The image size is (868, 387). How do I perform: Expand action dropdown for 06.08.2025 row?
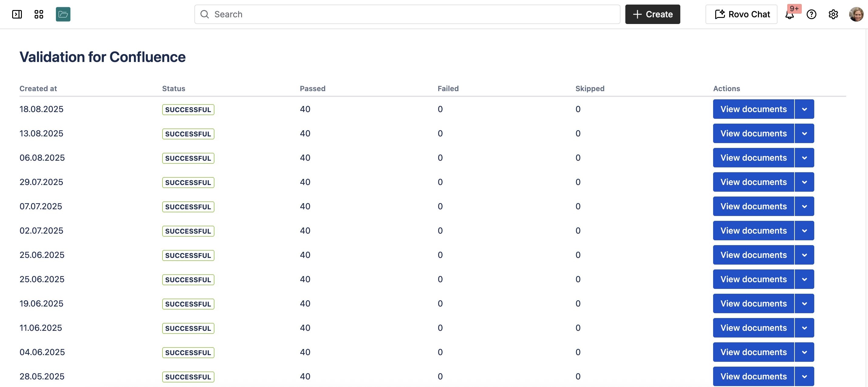(804, 158)
